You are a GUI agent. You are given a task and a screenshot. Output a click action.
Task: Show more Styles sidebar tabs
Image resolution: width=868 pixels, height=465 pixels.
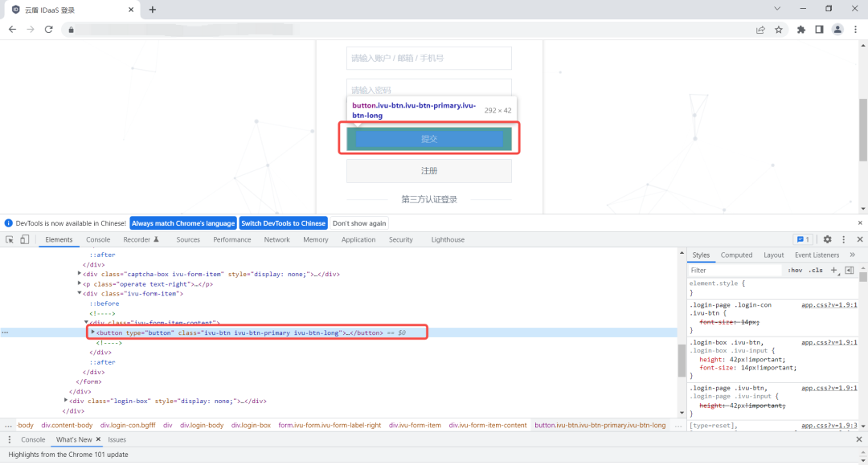tap(852, 255)
